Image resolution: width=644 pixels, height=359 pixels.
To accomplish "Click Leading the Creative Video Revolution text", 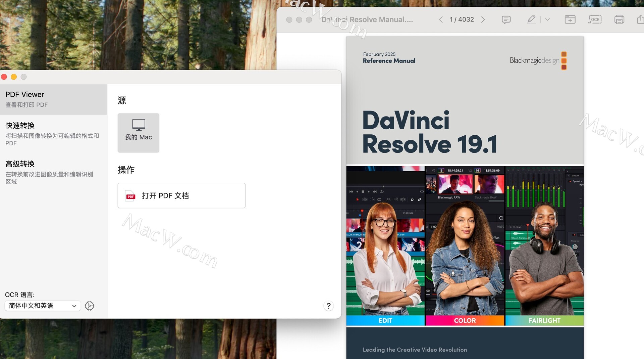I will 415,350.
